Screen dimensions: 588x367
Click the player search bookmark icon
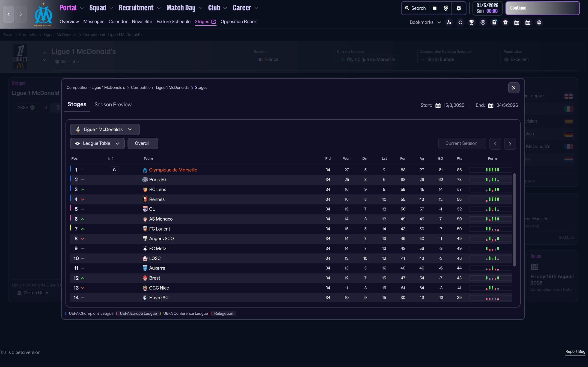click(x=449, y=22)
